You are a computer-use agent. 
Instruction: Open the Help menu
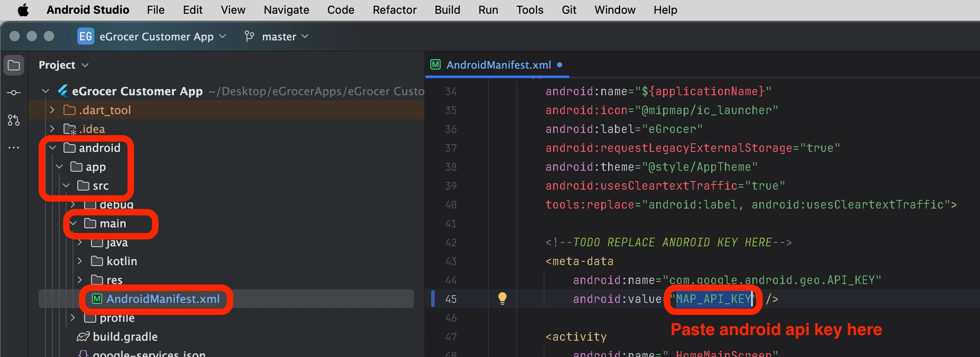click(x=665, y=9)
